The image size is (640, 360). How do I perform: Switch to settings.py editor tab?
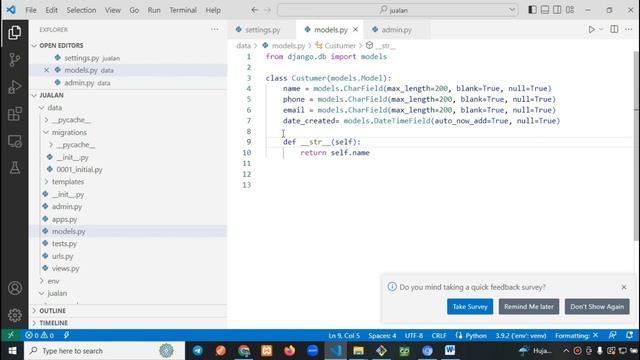pyautogui.click(x=262, y=29)
